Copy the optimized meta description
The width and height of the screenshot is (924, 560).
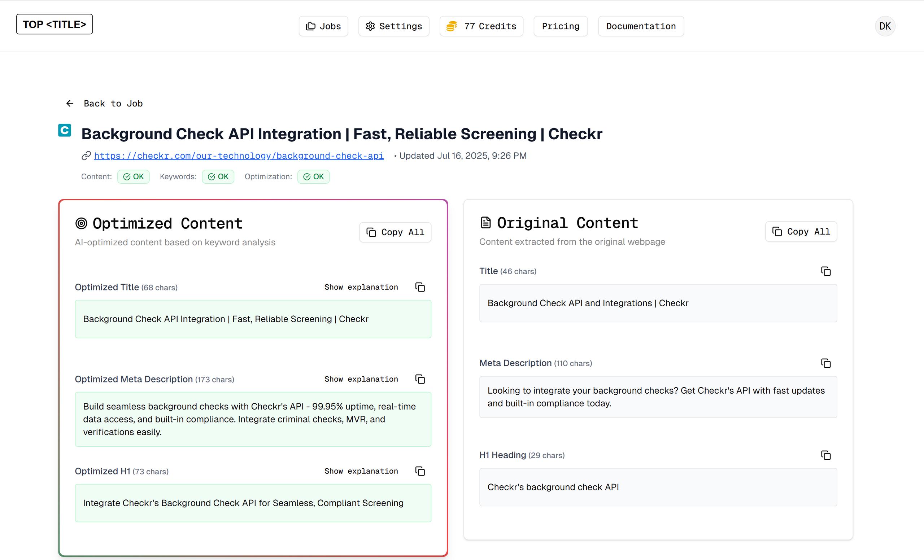(420, 379)
